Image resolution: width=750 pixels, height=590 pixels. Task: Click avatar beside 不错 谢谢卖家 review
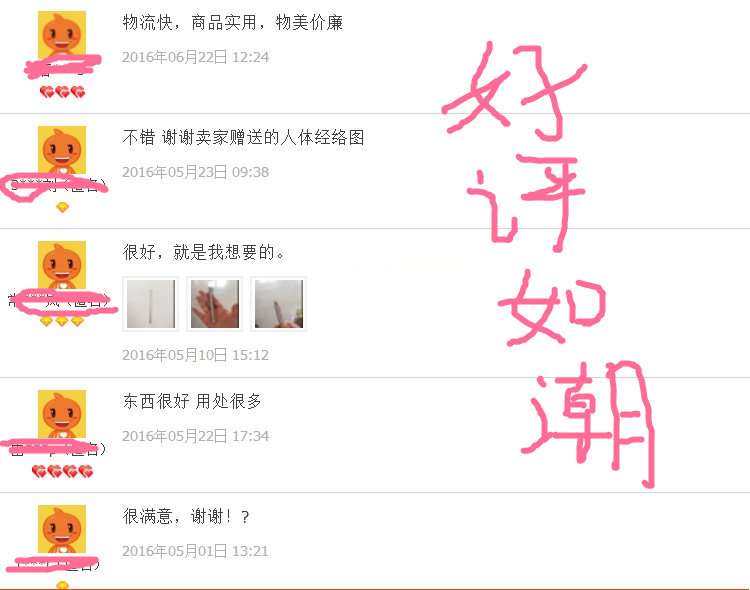point(62,150)
